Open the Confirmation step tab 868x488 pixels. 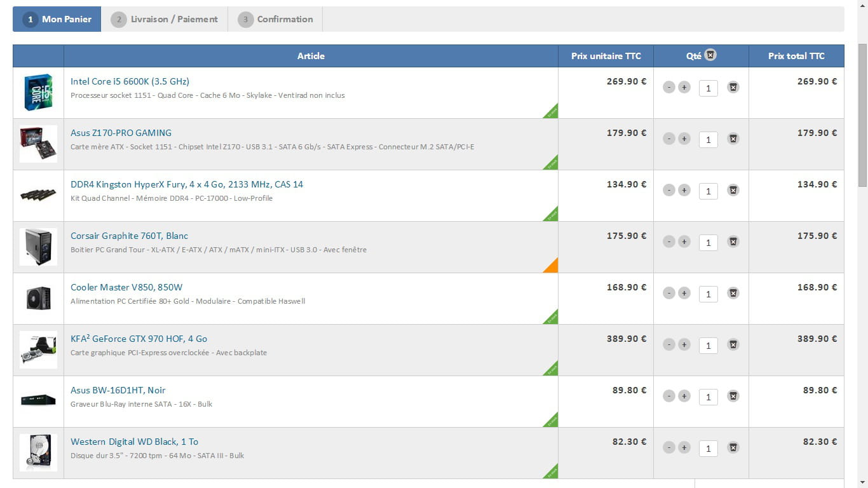click(x=275, y=19)
